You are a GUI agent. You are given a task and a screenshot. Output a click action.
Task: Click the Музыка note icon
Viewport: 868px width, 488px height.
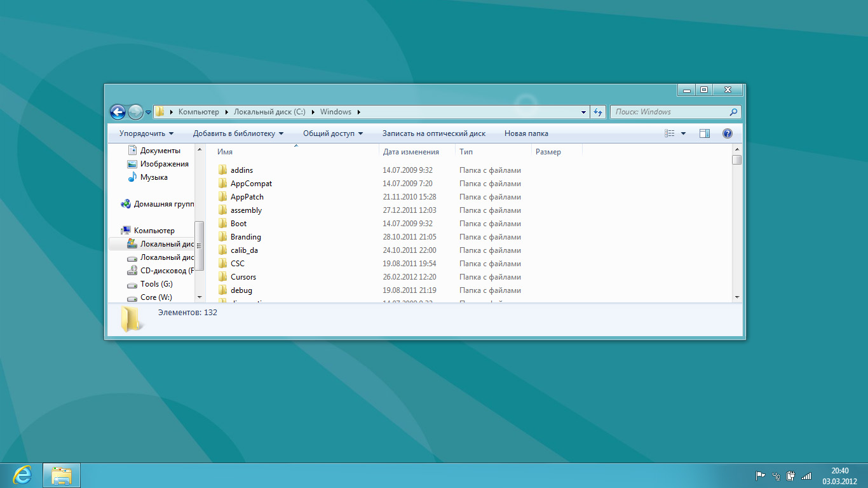(x=132, y=177)
